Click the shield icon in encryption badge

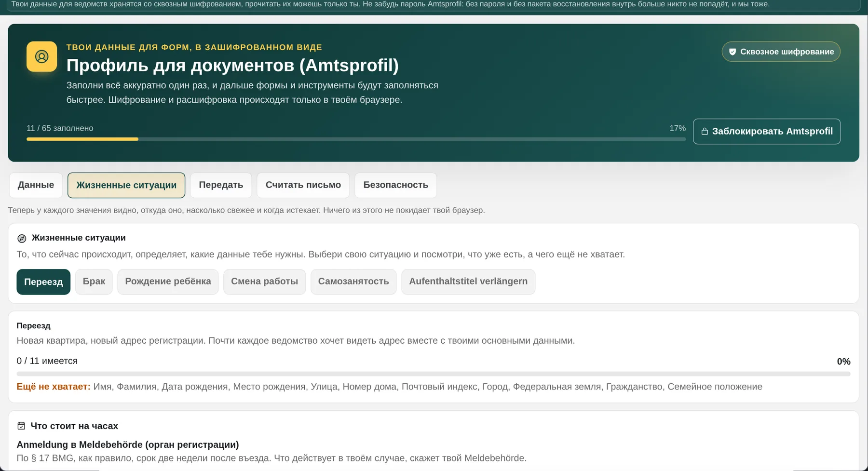pos(732,52)
